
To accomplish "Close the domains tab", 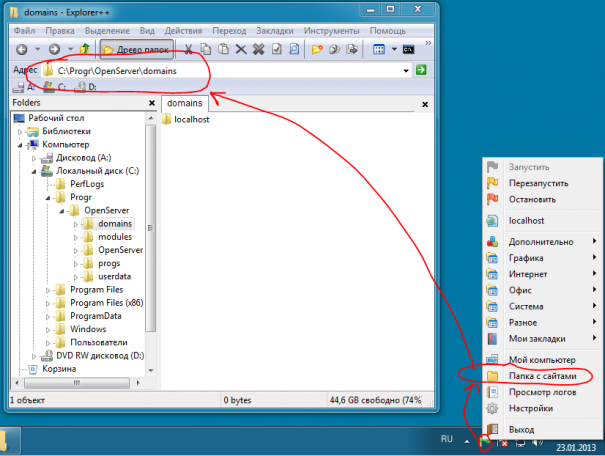I will point(425,105).
